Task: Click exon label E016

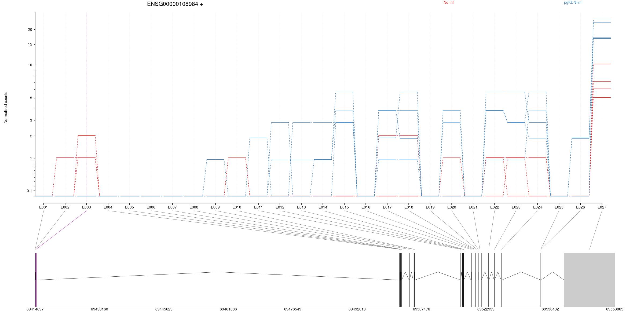Action: pyautogui.click(x=366, y=207)
